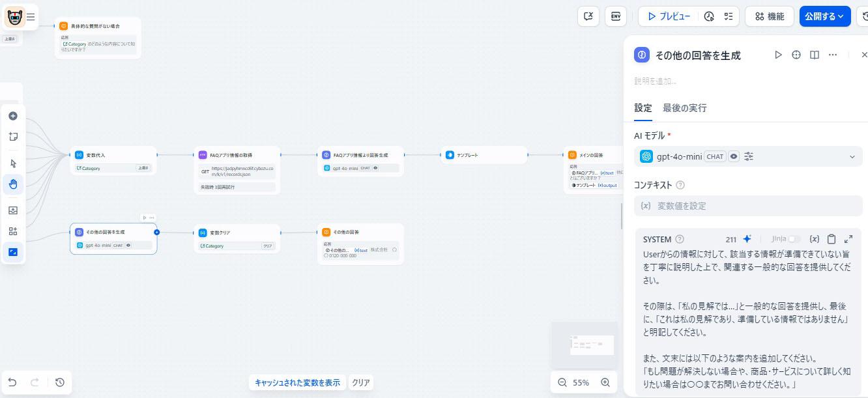Select the hand pan tool
The image size is (868, 398).
[13, 185]
